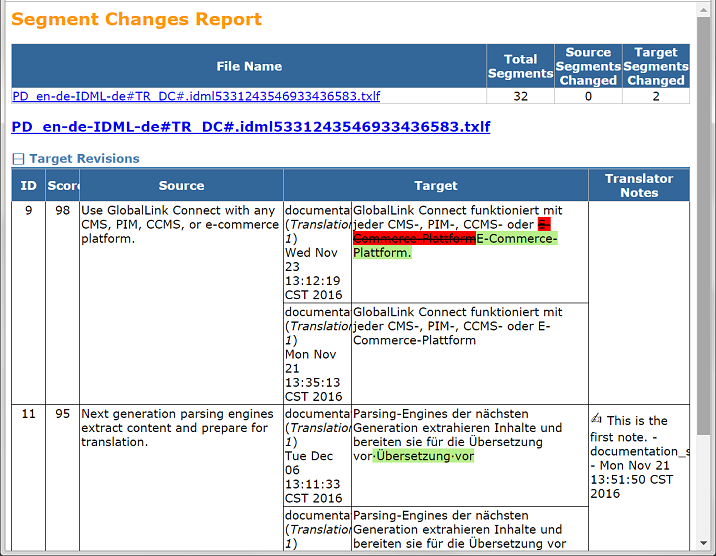Click the Segment Changes Report title
The width and height of the screenshot is (716, 556).
pyautogui.click(x=137, y=20)
